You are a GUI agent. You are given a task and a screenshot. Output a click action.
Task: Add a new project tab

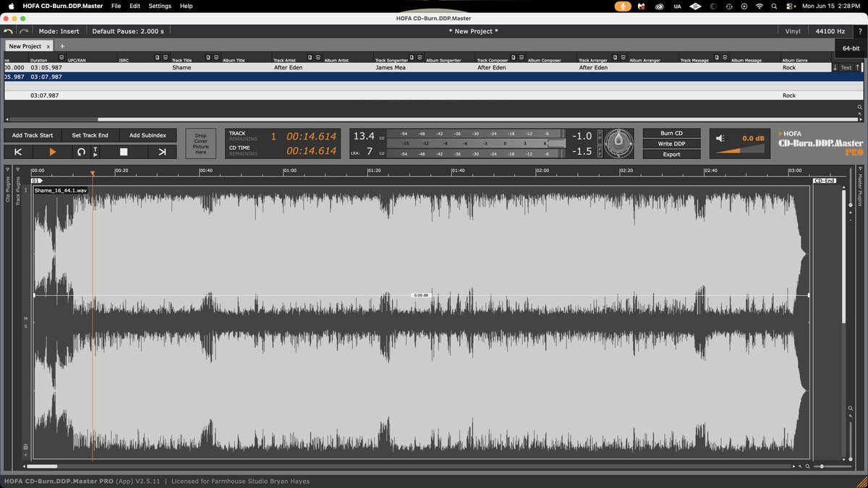point(61,46)
